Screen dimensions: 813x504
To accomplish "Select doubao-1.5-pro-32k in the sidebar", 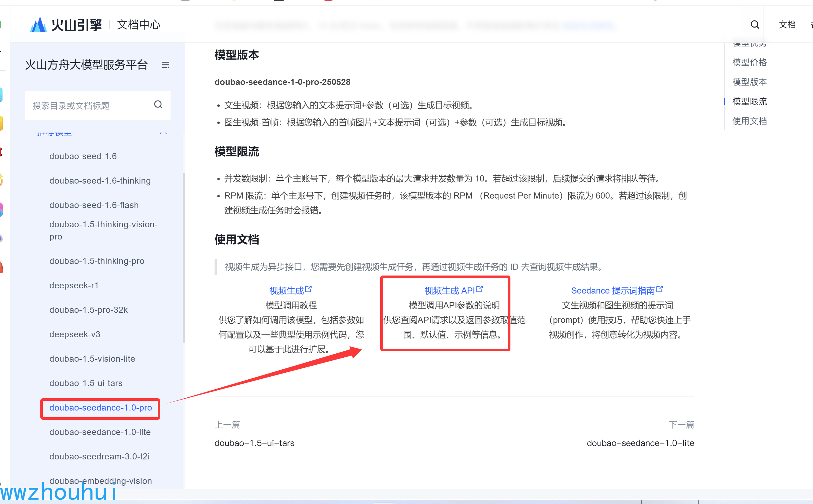I will click(x=89, y=310).
